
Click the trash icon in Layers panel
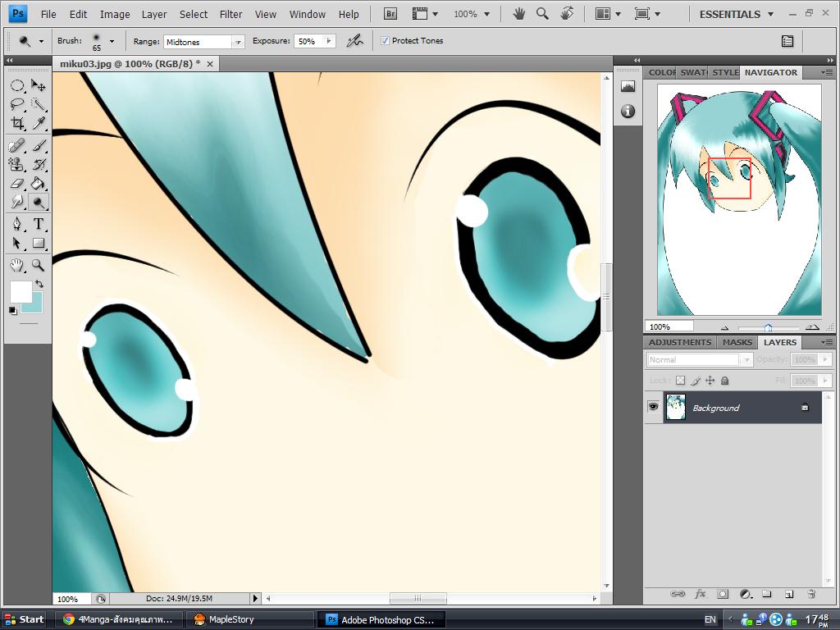click(810, 594)
